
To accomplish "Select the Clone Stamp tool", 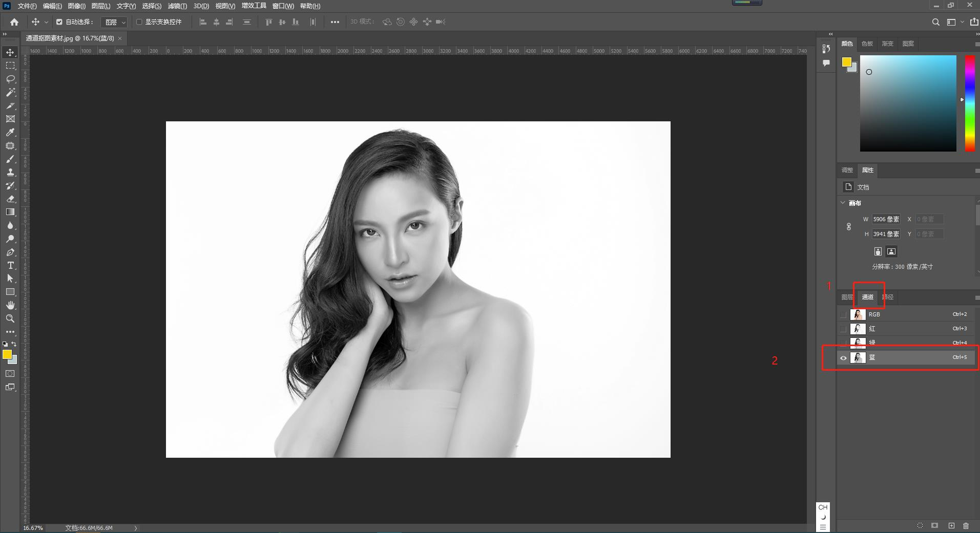I will point(10,173).
